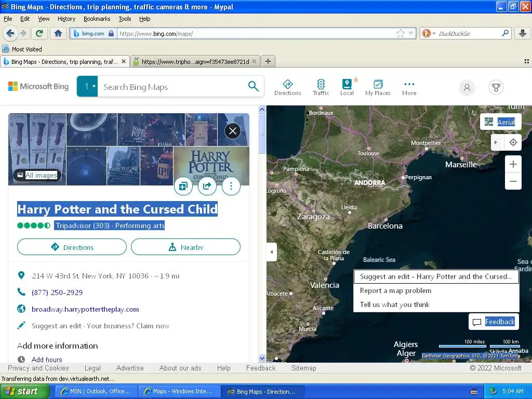Close the Harry Potter place card
Screen dimensions: 532x399
(233, 131)
